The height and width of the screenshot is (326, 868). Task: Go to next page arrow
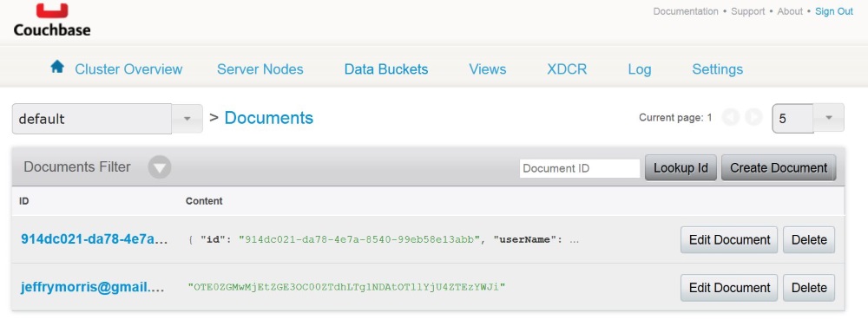[753, 117]
